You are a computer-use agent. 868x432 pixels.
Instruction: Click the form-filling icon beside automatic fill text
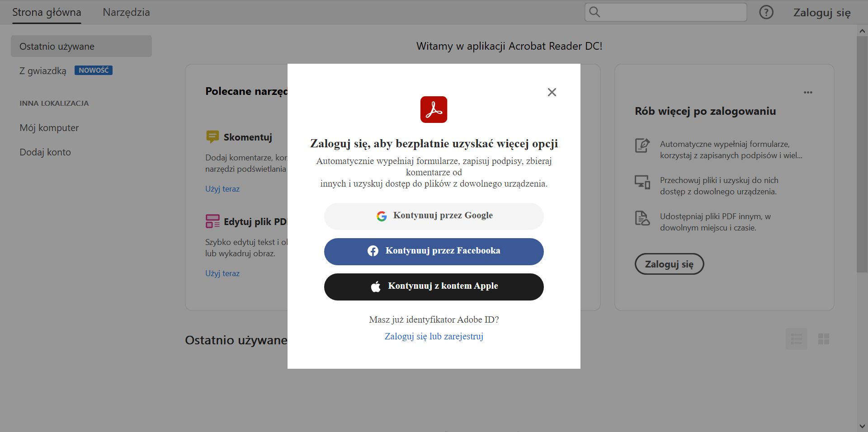pos(642,146)
